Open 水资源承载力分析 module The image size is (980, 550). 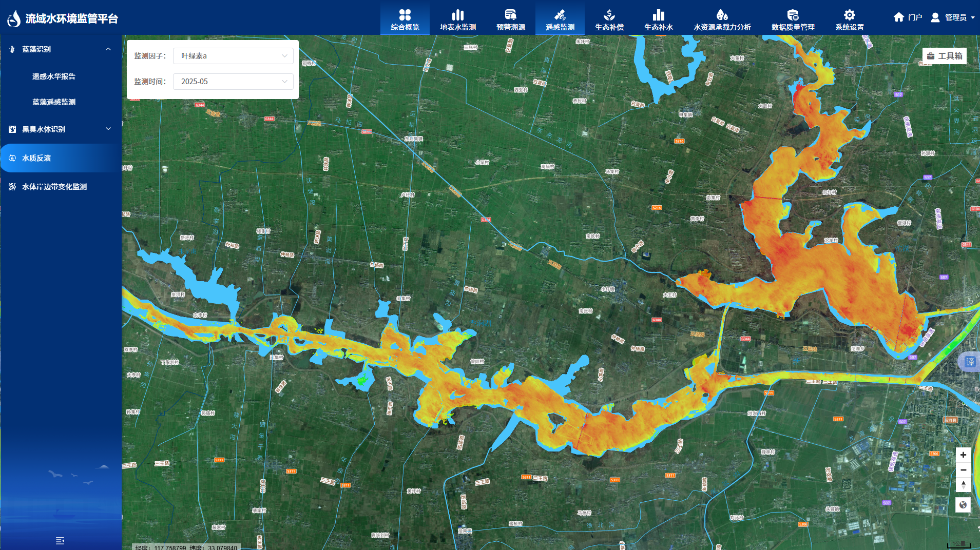pyautogui.click(x=722, y=19)
